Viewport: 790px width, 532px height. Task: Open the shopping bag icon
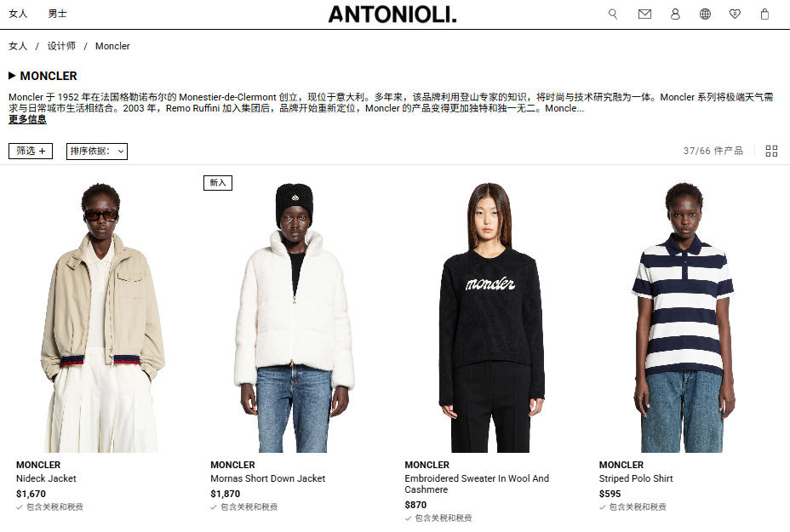click(764, 14)
